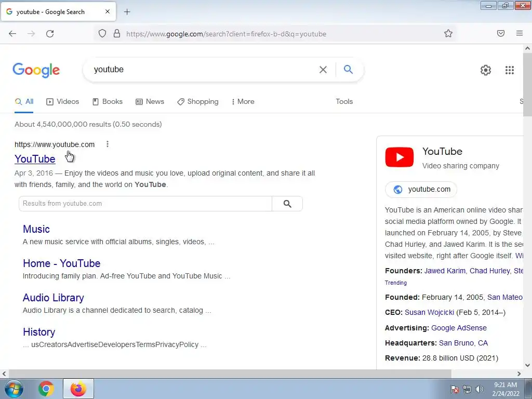The height and width of the screenshot is (399, 532).
Task: Open the Pocket save icon
Action: pos(501,33)
